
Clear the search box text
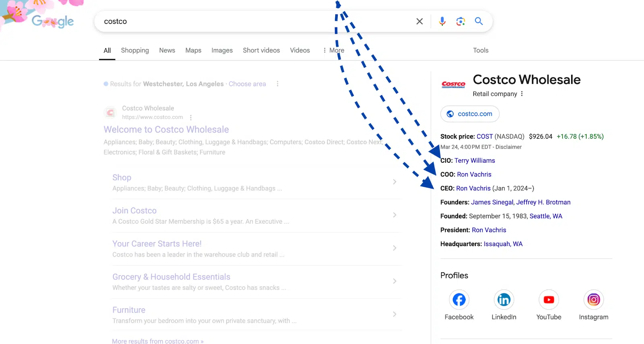[419, 21]
